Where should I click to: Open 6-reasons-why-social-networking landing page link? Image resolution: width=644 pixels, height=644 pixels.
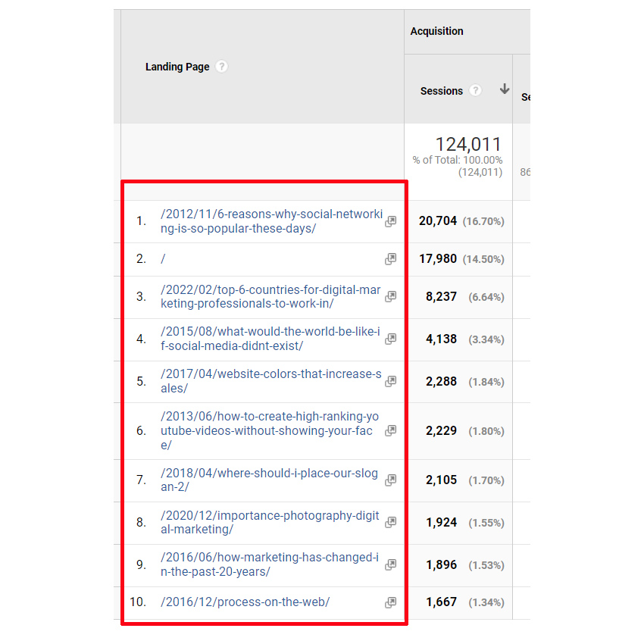(271, 221)
